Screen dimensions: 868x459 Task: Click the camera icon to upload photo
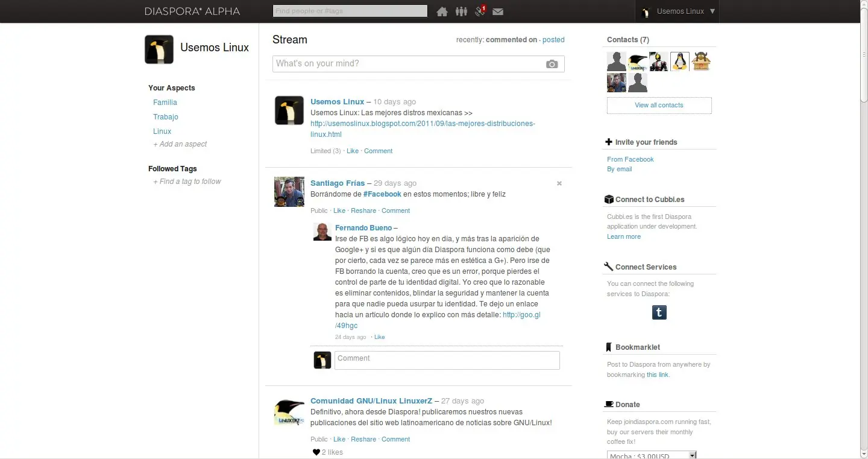pyautogui.click(x=552, y=64)
